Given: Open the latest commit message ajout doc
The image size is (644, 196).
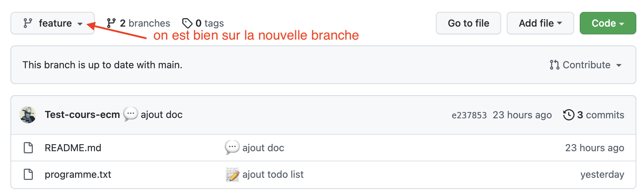Looking at the screenshot, I should click(x=161, y=115).
